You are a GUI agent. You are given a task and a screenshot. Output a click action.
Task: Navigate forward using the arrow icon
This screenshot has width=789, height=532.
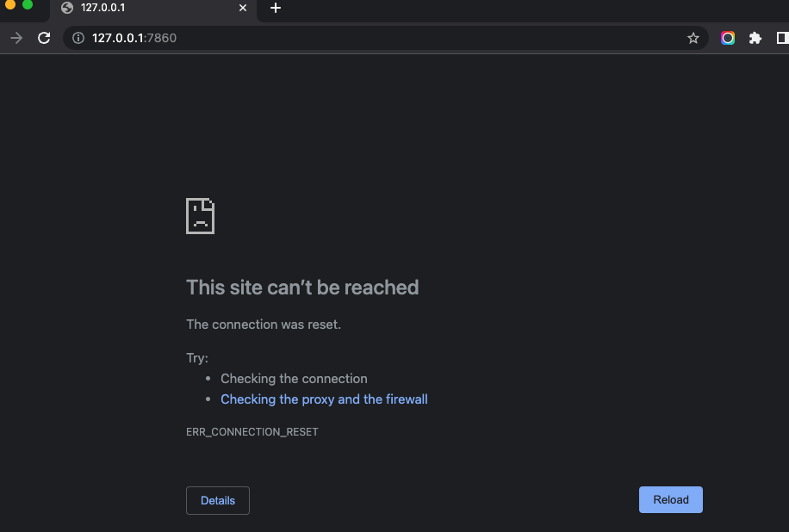click(16, 38)
